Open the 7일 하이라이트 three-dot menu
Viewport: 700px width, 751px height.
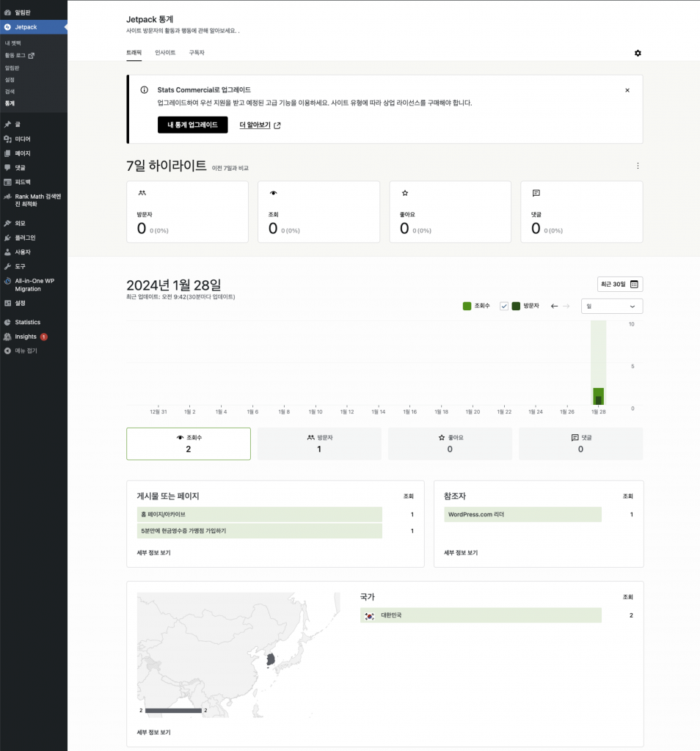(x=638, y=166)
